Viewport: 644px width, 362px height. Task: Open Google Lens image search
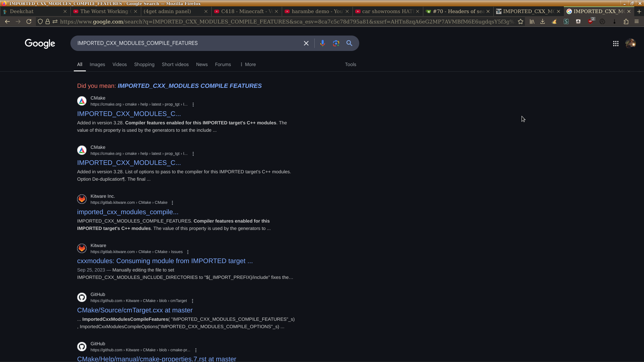click(336, 43)
